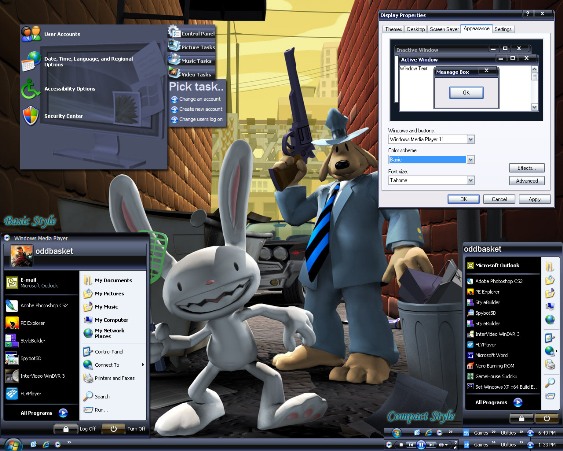This screenshot has width=563, height=451.
Task: Expand the Connect To submenu arrow
Action: (x=143, y=365)
